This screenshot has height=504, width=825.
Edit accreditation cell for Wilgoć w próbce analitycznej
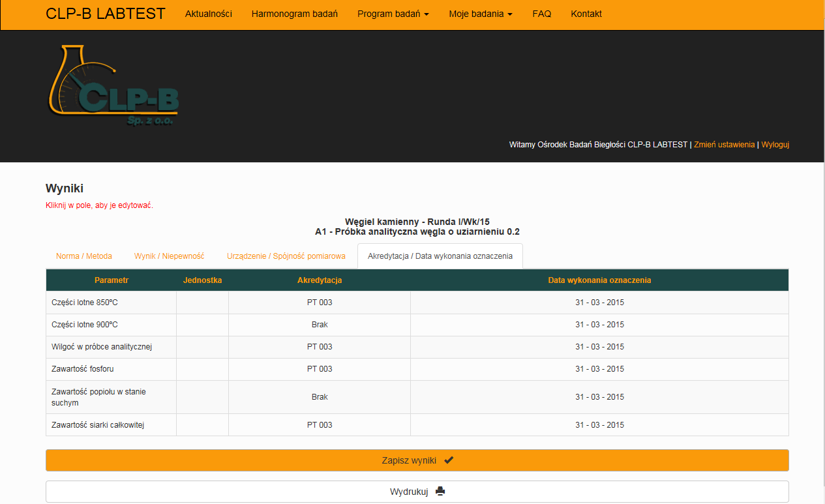320,347
